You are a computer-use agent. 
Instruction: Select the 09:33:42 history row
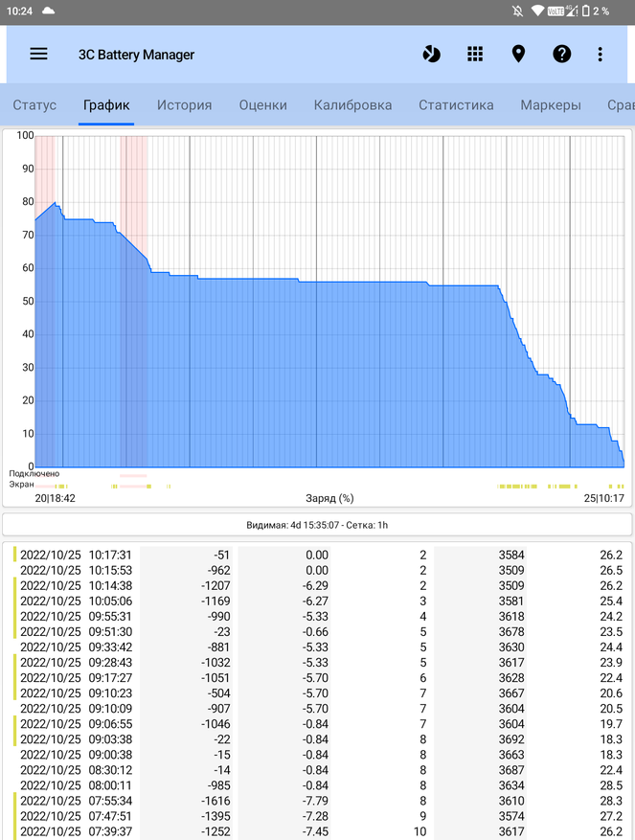[x=318, y=647]
